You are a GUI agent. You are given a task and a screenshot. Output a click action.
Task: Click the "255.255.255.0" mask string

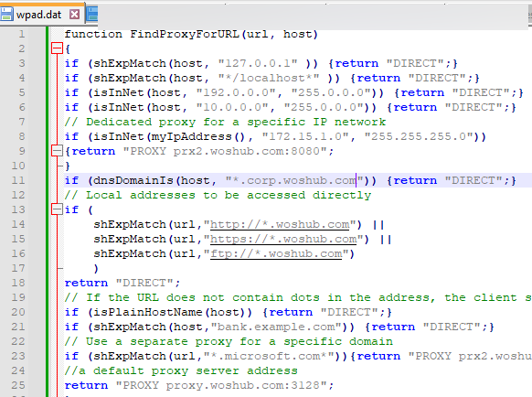pos(419,136)
